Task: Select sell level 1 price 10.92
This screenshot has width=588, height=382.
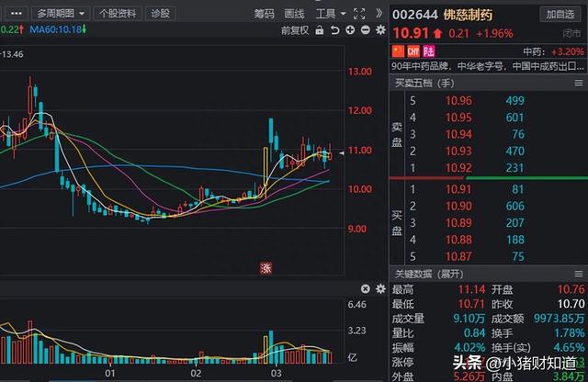Action: 458,168
